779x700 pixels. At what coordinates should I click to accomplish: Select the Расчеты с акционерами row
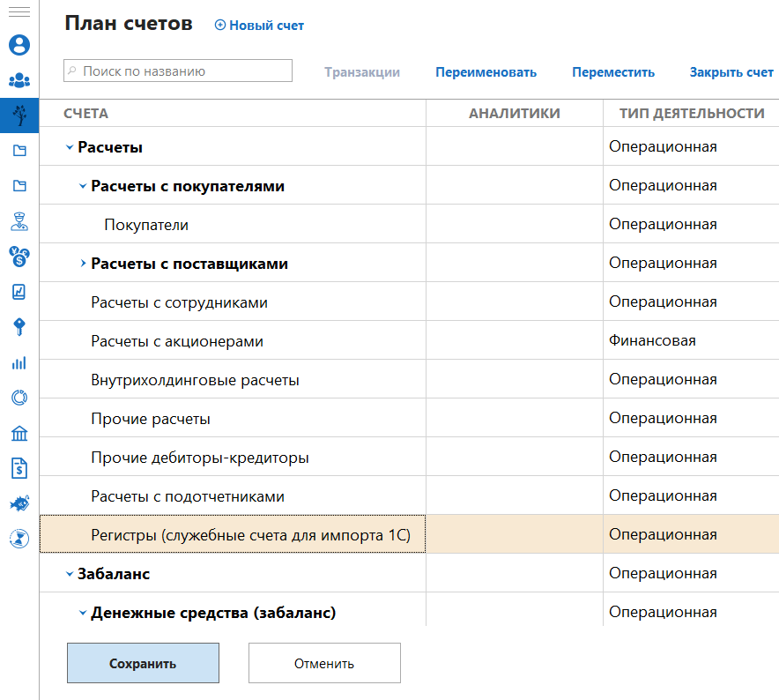pos(177,341)
